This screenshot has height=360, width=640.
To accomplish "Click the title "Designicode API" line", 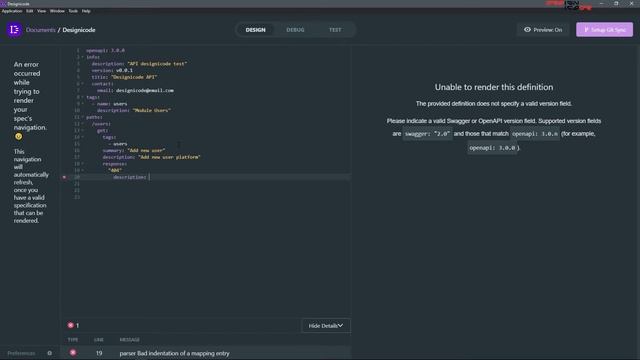I will [x=124, y=77].
